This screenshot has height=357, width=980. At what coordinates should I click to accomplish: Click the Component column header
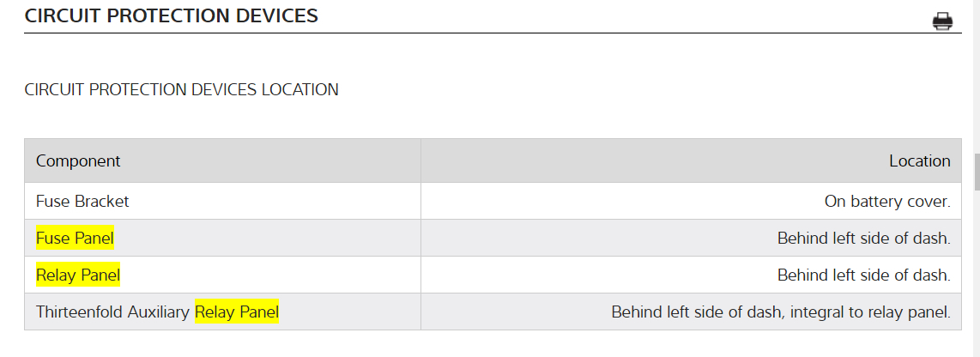78,160
